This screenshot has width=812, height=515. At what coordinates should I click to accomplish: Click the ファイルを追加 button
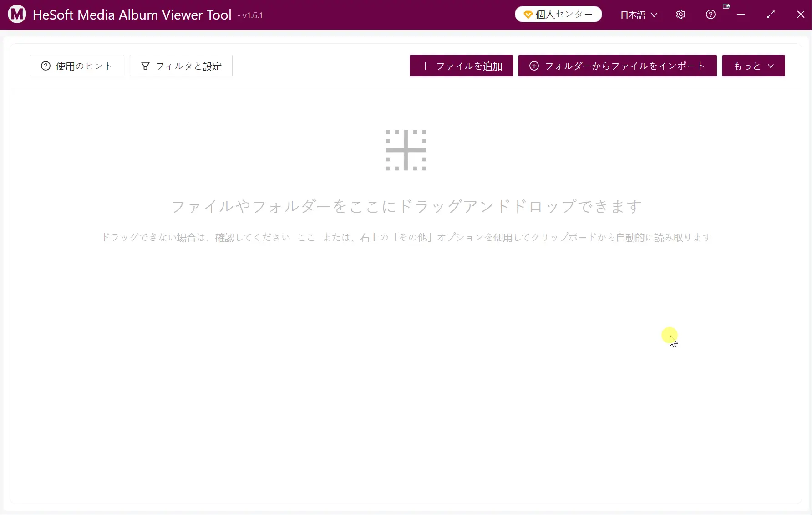[461, 66]
